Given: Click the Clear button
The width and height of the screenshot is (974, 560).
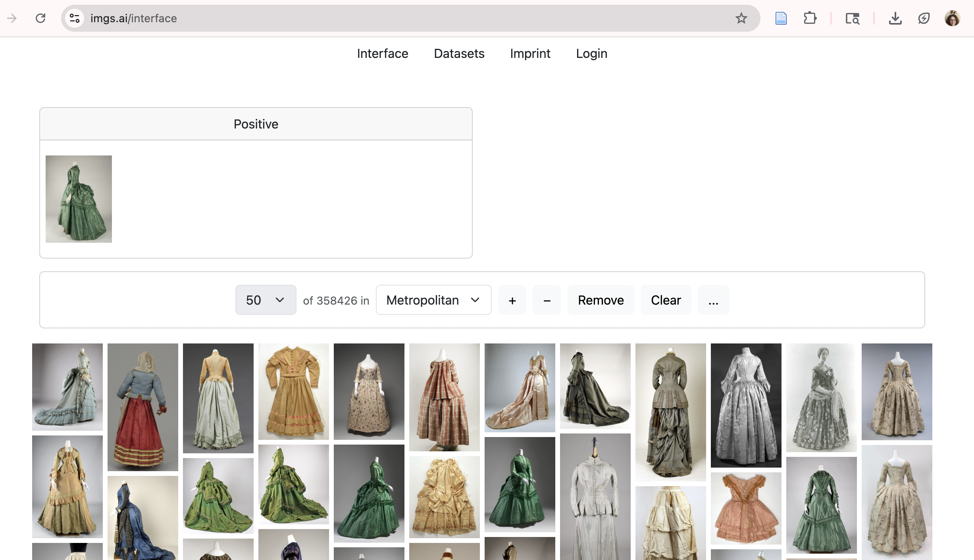Looking at the screenshot, I should tap(666, 300).
